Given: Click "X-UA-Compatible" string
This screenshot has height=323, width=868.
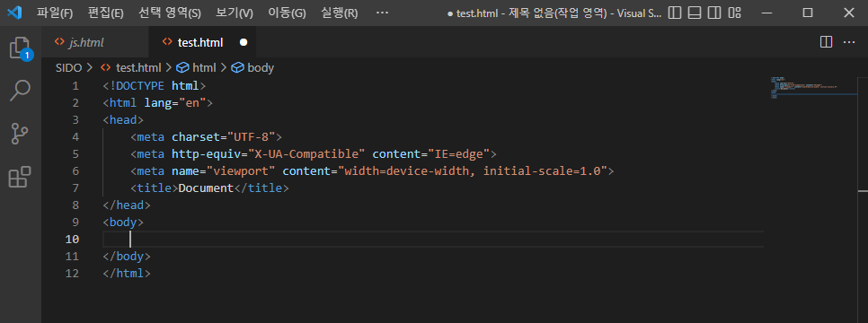Looking at the screenshot, I should [306, 154].
